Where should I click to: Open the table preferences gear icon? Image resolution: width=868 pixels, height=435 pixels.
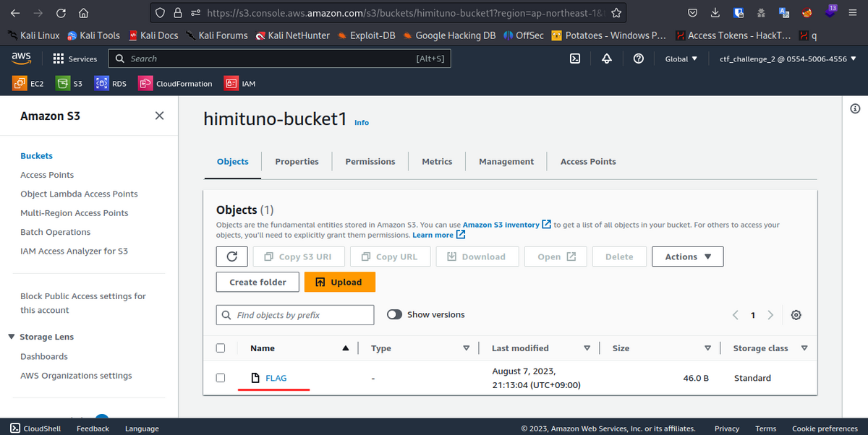796,315
